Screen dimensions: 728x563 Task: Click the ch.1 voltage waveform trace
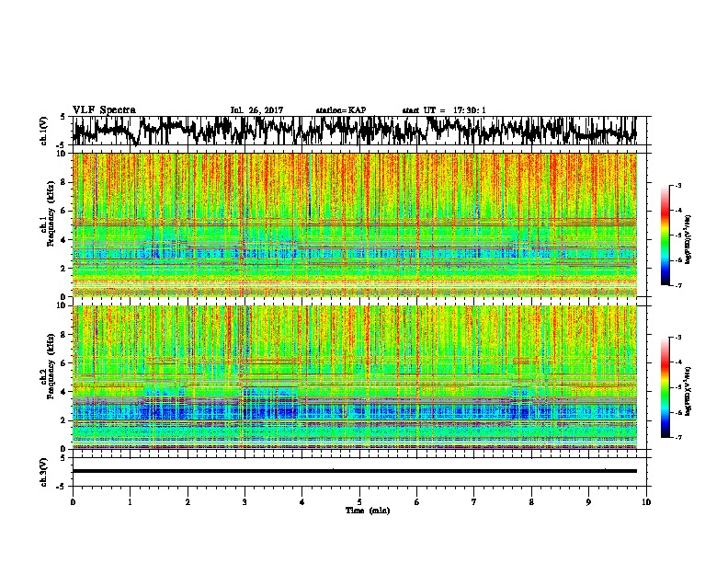coord(355,131)
